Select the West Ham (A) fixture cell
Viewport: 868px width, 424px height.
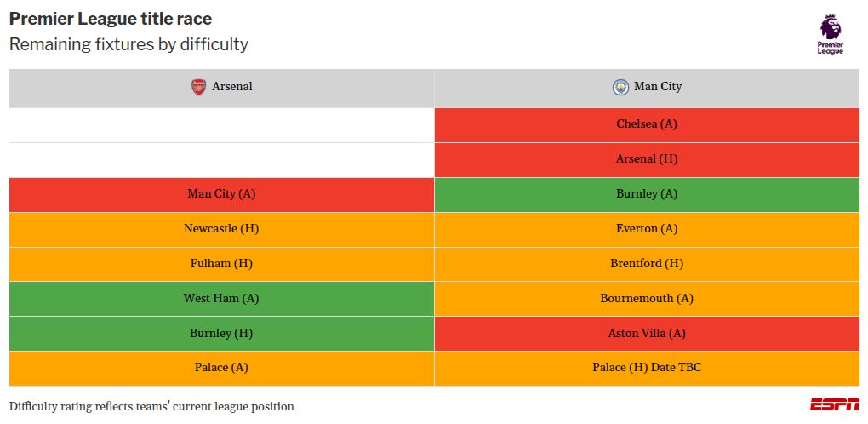pos(221,299)
